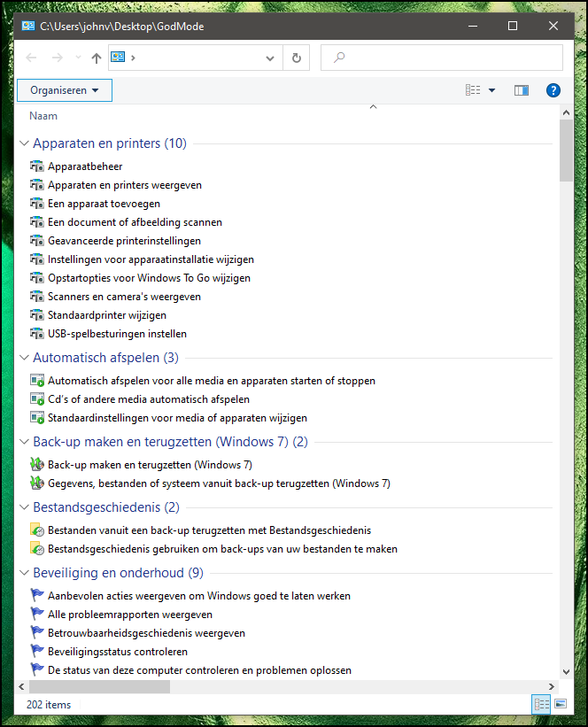Click autoplay icon of Cd's of andere media
588x727 pixels.
click(36, 399)
